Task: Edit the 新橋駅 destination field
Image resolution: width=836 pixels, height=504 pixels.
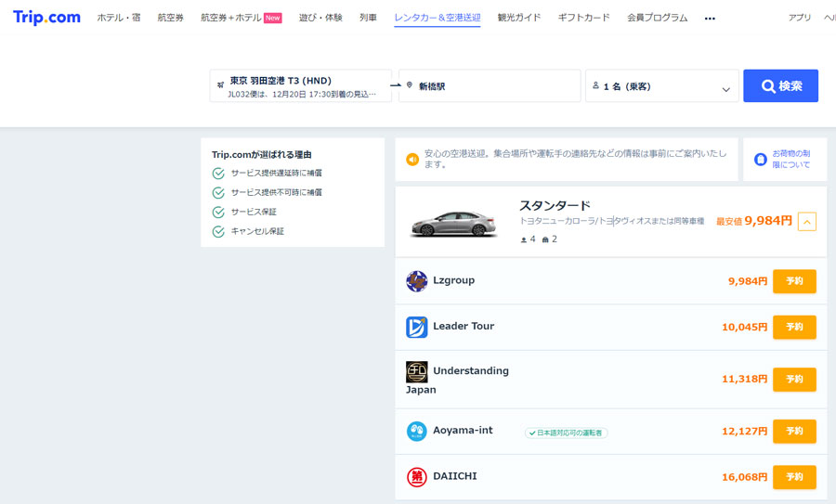Action: [x=490, y=85]
